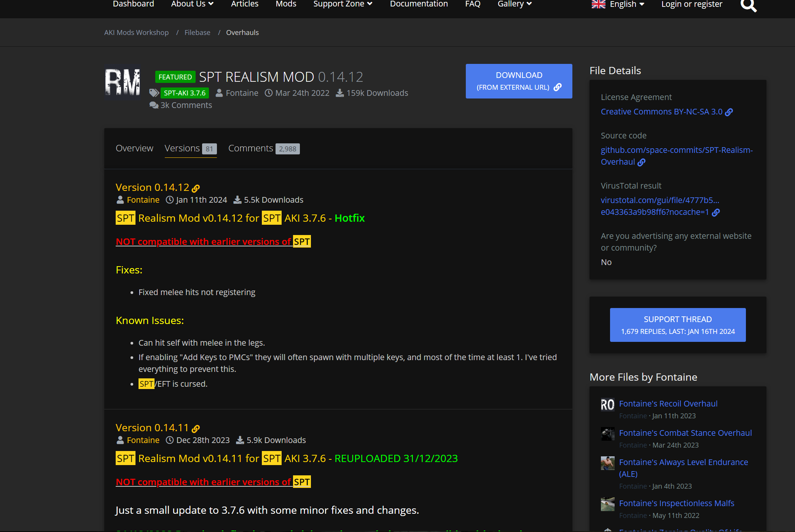This screenshot has width=795, height=532.
Task: Click the Always Level Endurance thumbnail icon
Action: click(x=607, y=463)
